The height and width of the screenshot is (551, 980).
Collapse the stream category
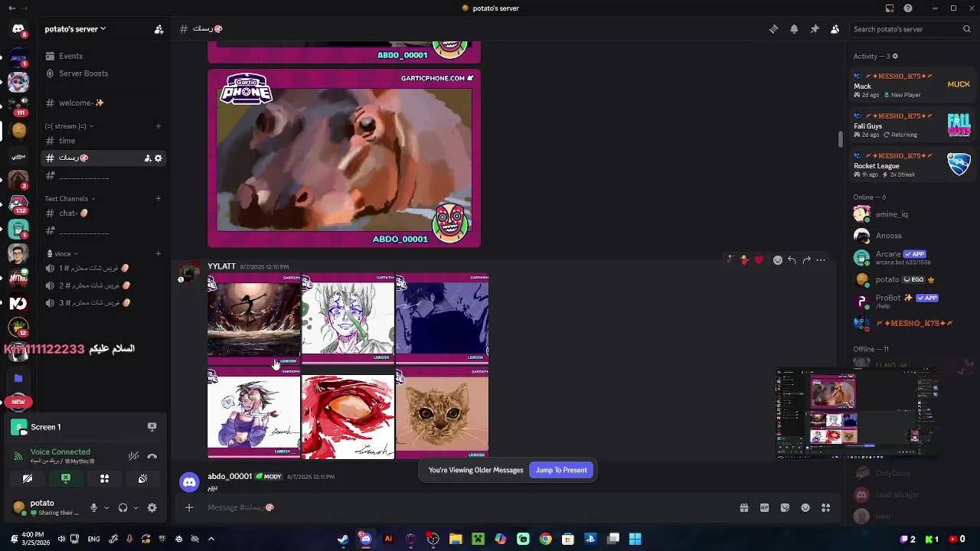tap(69, 126)
